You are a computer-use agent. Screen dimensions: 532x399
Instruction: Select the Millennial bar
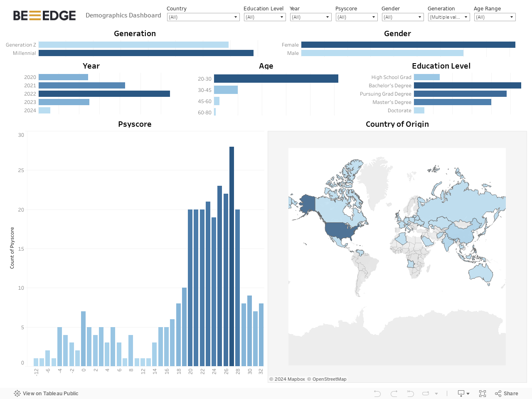[x=146, y=53]
